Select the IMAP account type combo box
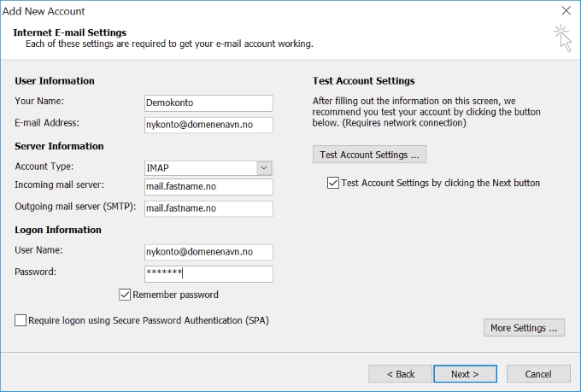The height and width of the screenshot is (392, 581). (x=208, y=168)
